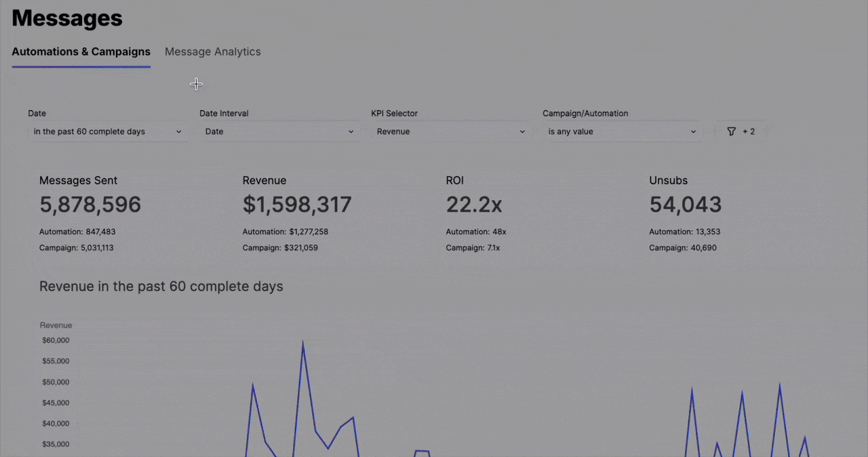Select the ROI metric 22.2x

473,204
